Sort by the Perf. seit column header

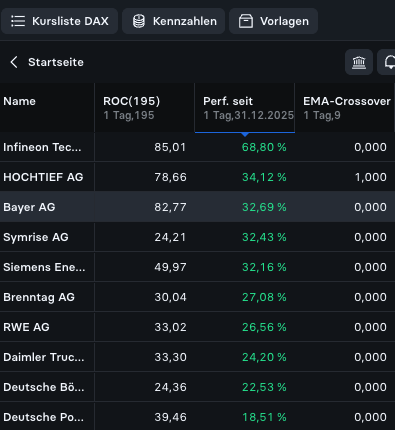(x=245, y=107)
